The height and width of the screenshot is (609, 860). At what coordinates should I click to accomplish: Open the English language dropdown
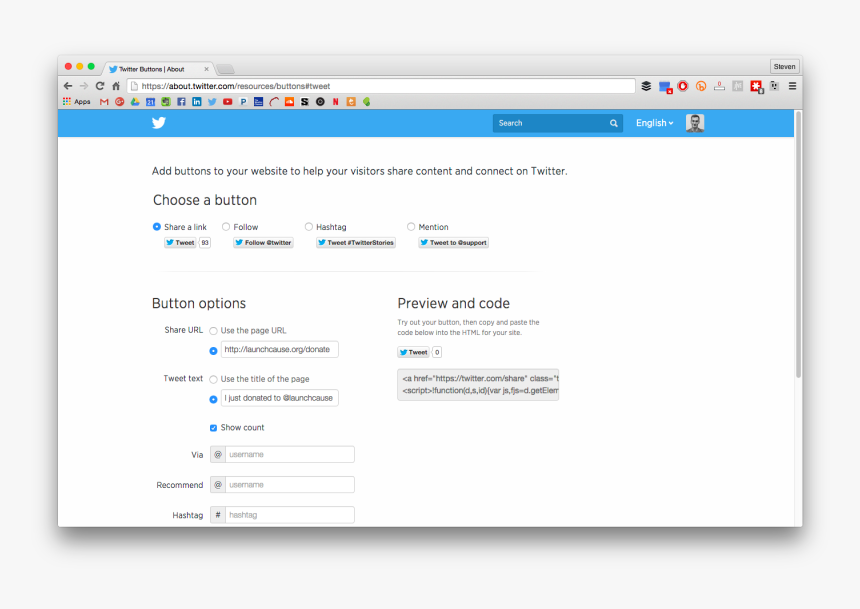pyautogui.click(x=654, y=123)
